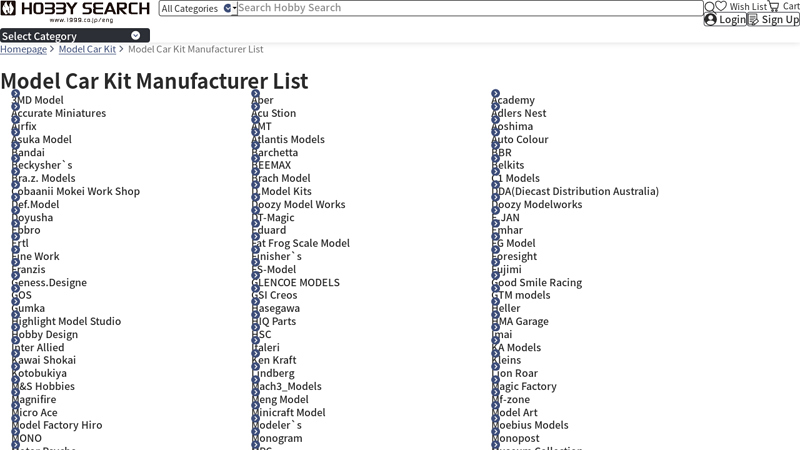Viewport: 800px width, 450px height.
Task: Open Model Art link
Action: (x=514, y=412)
